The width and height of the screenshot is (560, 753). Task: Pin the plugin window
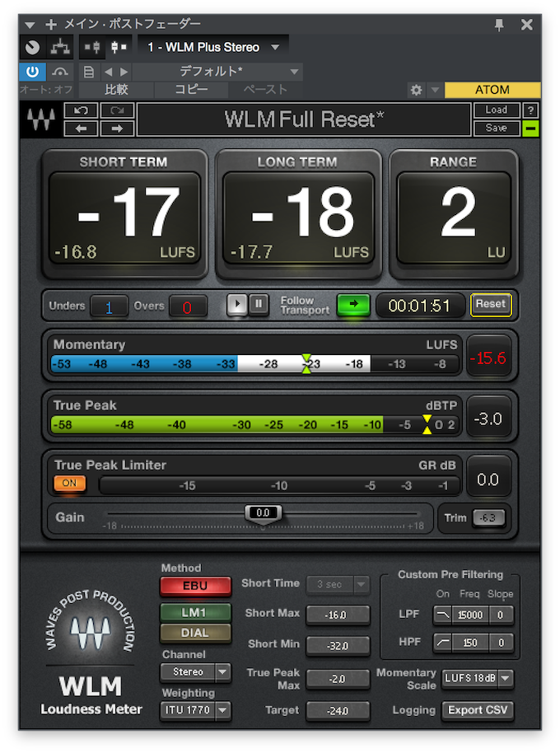499,25
